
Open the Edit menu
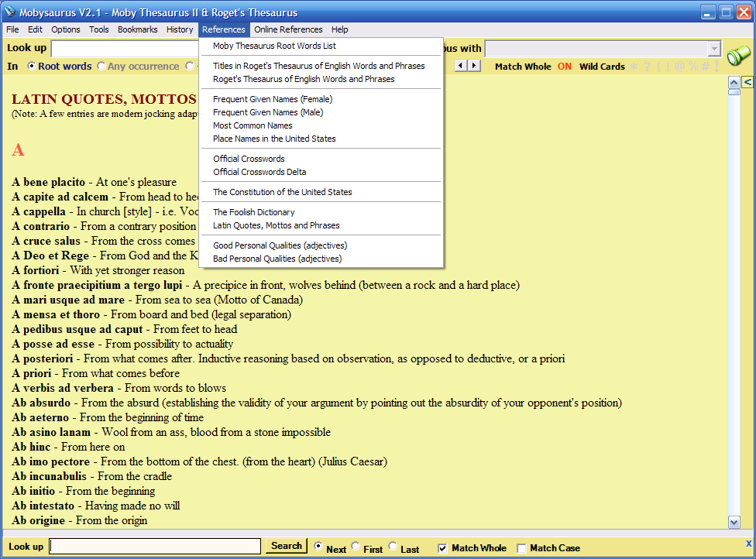(x=35, y=29)
